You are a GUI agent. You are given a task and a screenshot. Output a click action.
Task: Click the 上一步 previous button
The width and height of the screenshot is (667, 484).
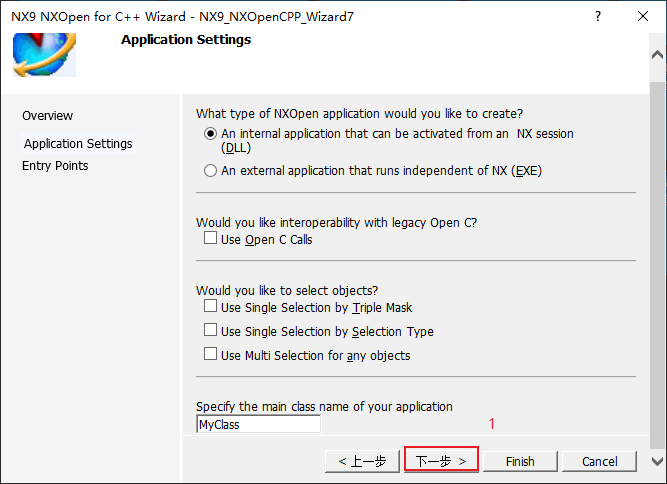pos(362,461)
